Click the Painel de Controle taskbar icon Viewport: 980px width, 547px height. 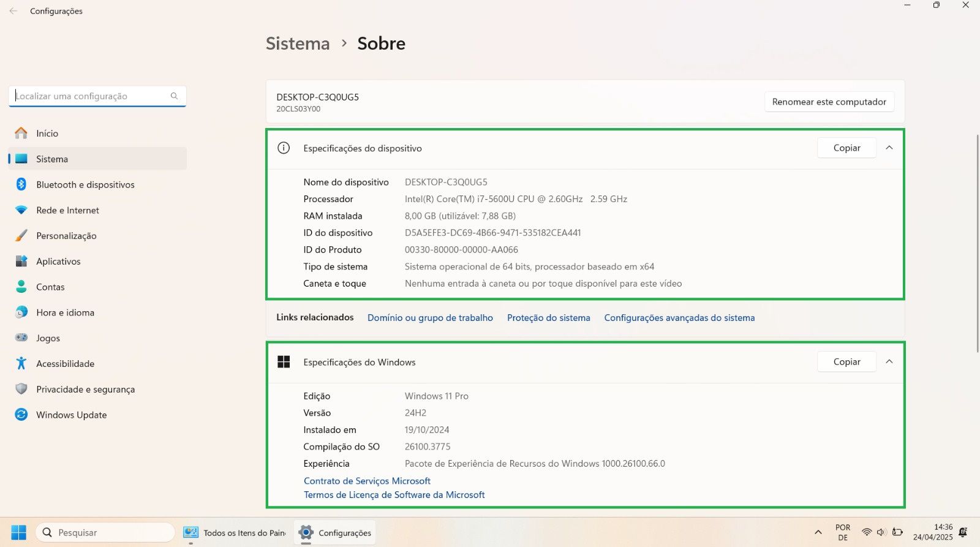191,532
